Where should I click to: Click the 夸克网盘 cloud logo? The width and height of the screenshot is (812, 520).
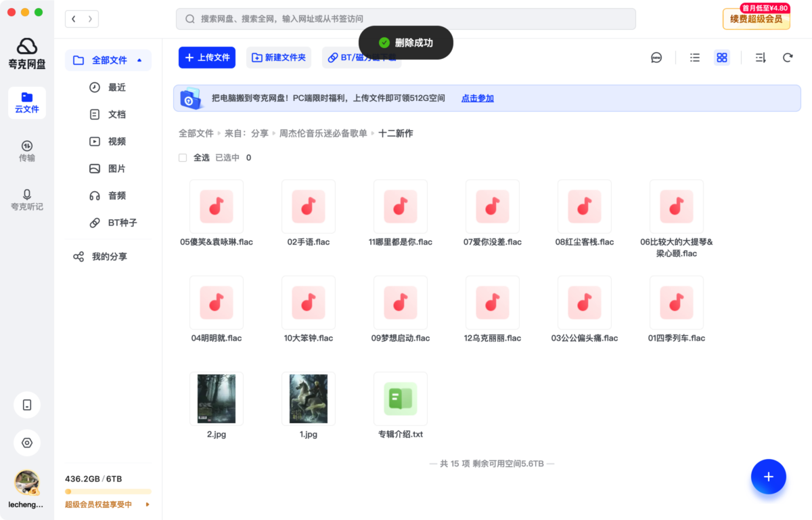(x=27, y=46)
